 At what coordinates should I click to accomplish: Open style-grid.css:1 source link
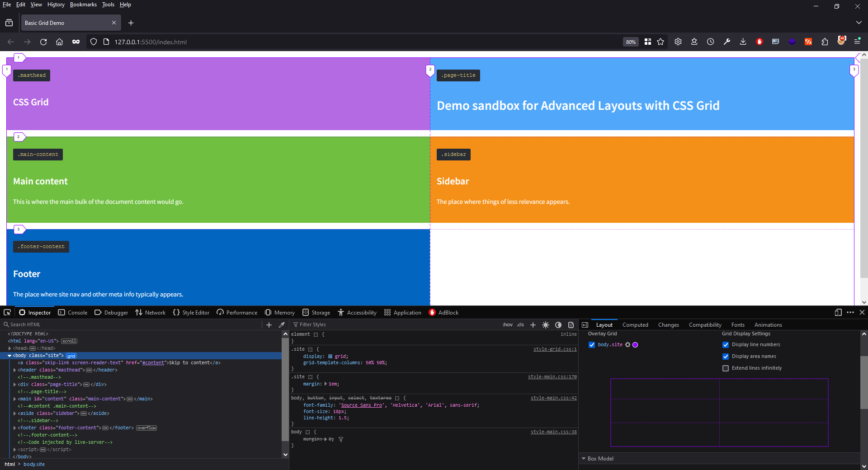pyautogui.click(x=555, y=349)
